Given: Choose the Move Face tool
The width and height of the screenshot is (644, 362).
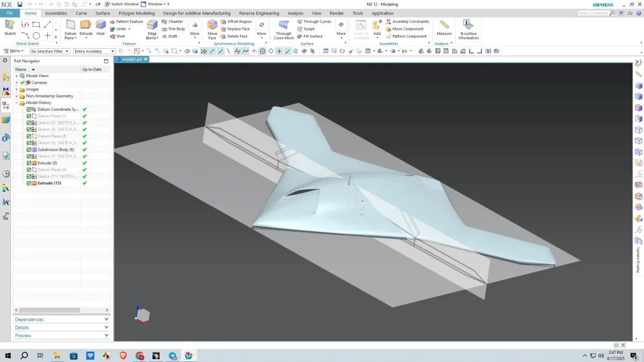Looking at the screenshot, I should click(213, 29).
